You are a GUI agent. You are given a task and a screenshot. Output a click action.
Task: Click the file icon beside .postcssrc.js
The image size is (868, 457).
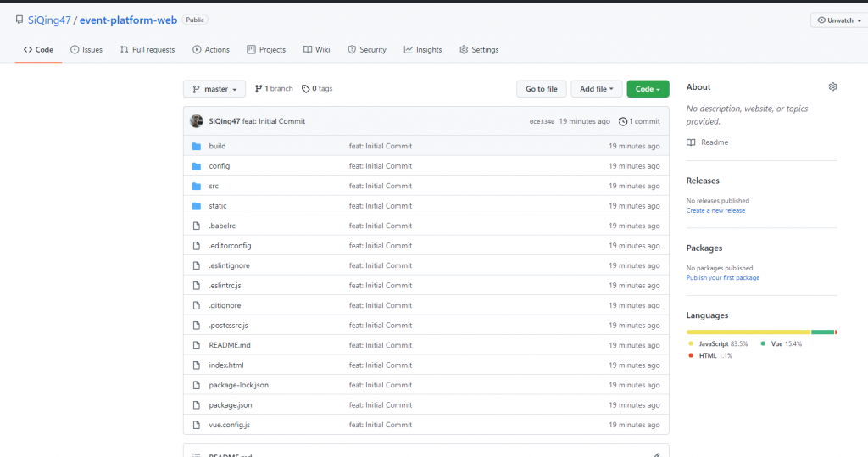point(197,326)
